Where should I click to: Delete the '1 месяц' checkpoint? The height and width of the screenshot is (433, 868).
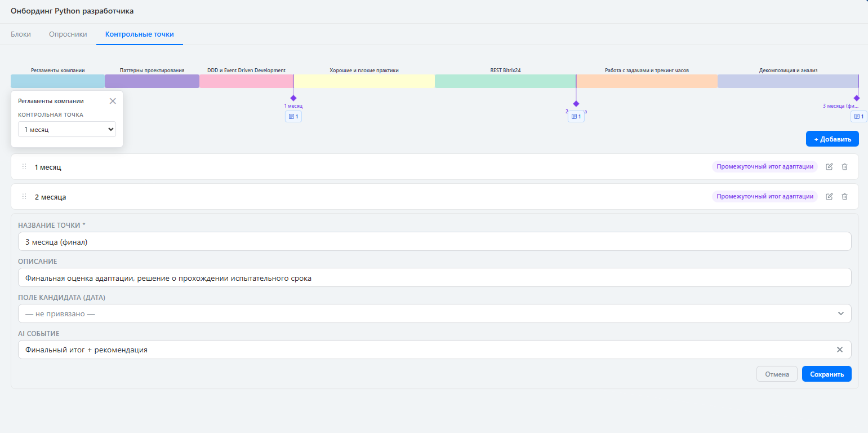[844, 167]
